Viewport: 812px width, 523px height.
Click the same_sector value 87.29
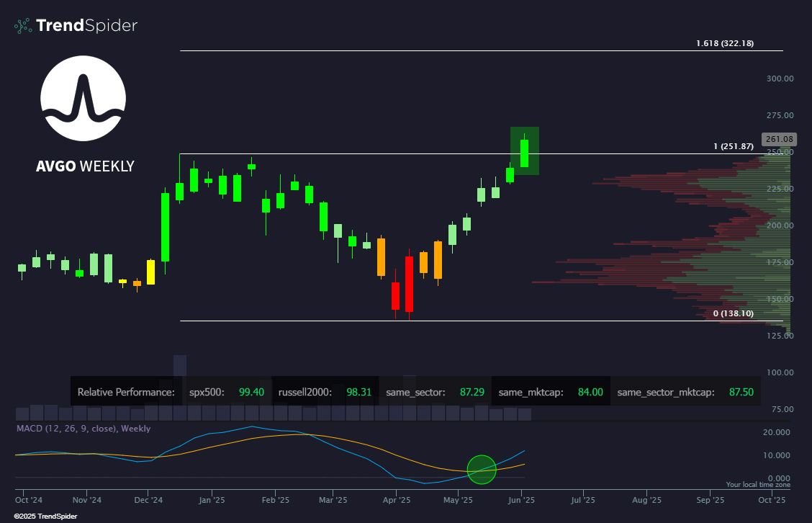point(472,393)
